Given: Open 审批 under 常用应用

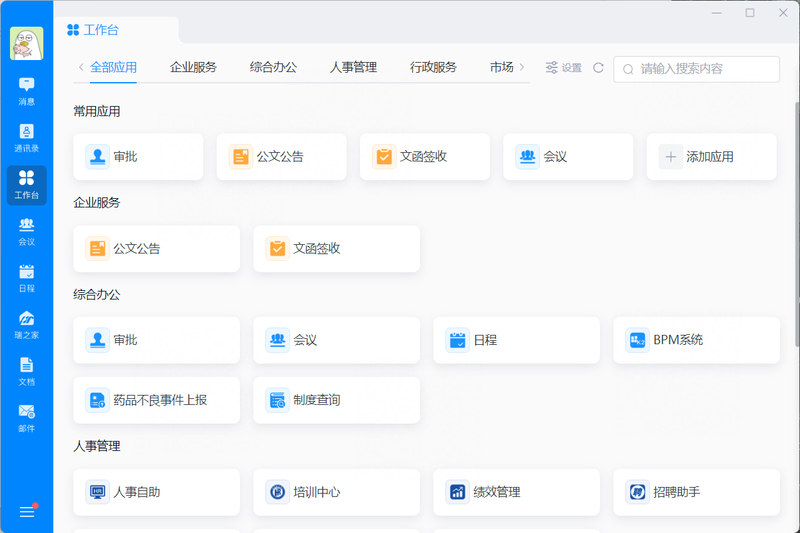Looking at the screenshot, I should coord(138,157).
